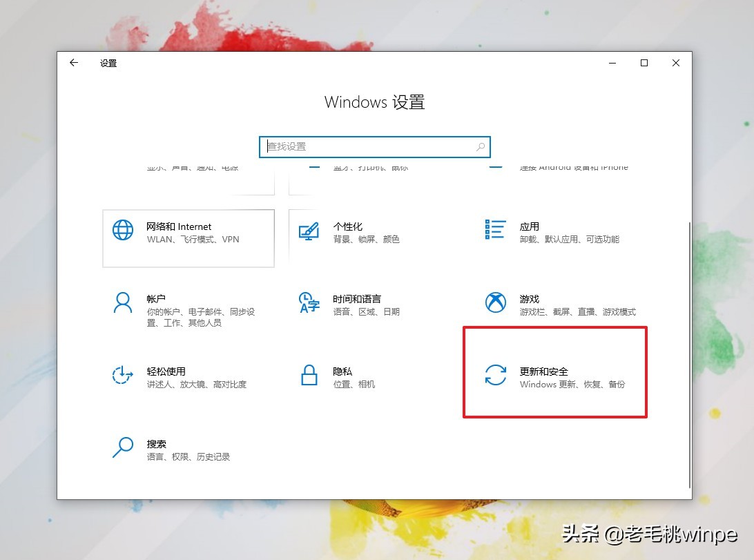Screen dimensions: 754x560
Task: Open 网络和 Internet settings label
Action: coord(179,226)
